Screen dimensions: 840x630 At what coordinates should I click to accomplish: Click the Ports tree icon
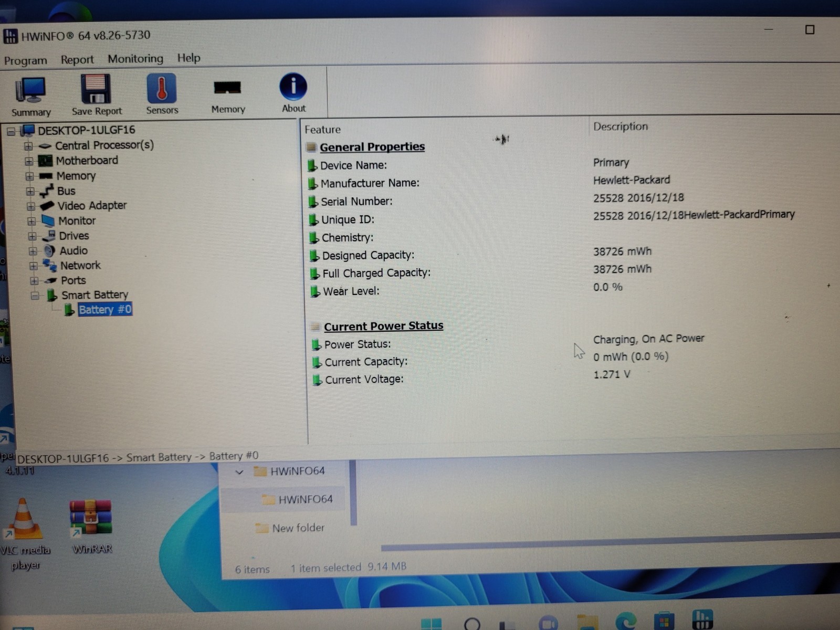(51, 281)
